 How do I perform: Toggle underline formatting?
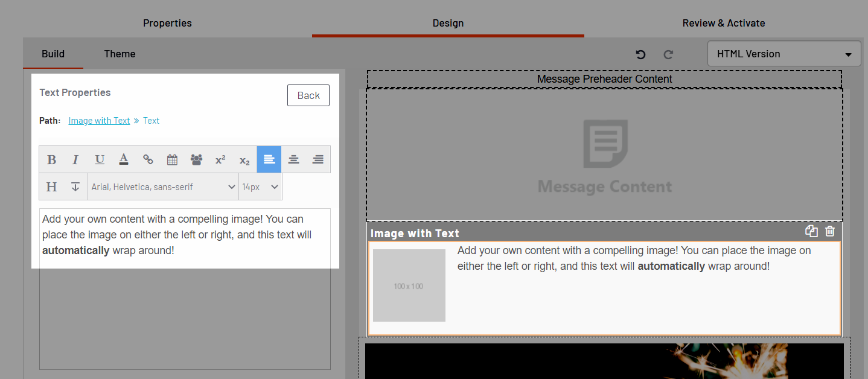pyautogui.click(x=100, y=159)
